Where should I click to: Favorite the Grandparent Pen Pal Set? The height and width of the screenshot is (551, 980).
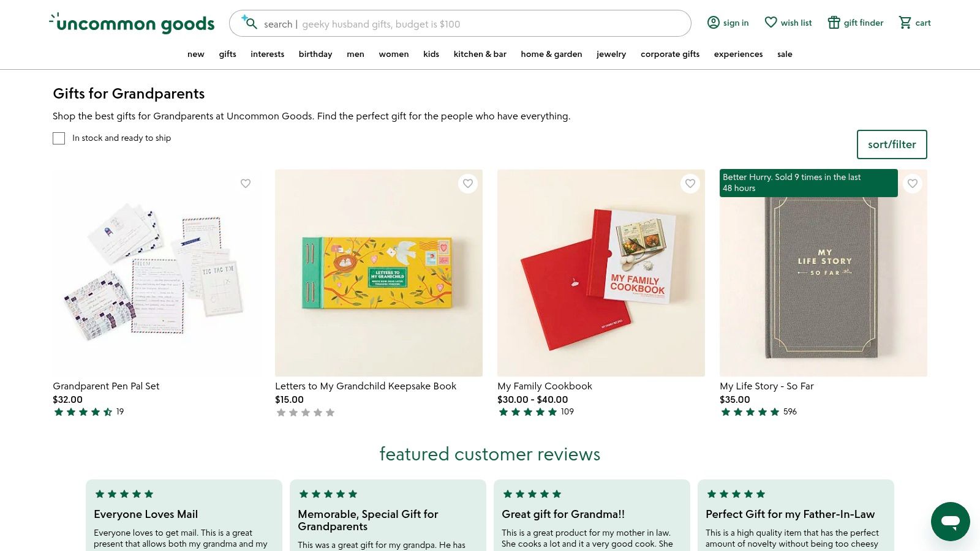pos(246,184)
